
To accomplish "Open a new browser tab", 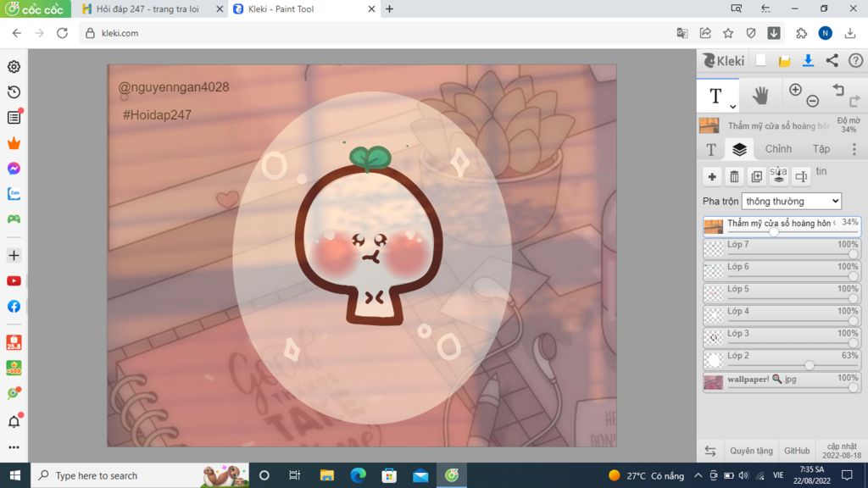I will point(390,8).
